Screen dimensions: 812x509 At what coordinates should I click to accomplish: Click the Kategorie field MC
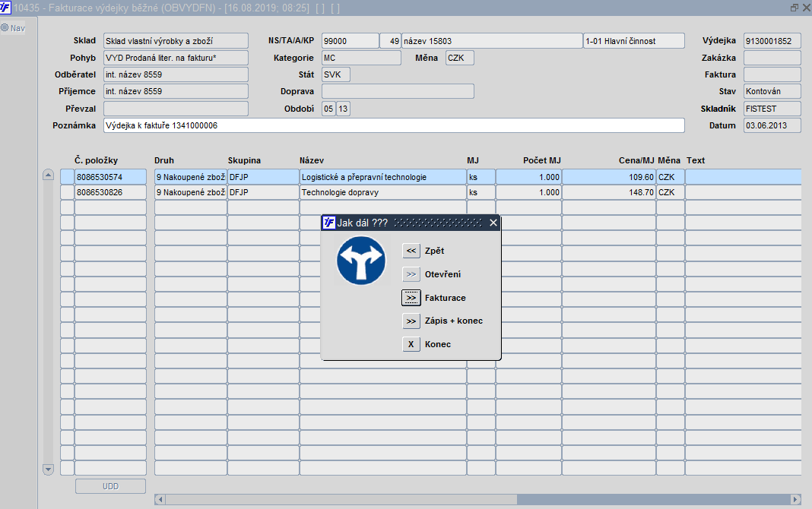point(361,58)
